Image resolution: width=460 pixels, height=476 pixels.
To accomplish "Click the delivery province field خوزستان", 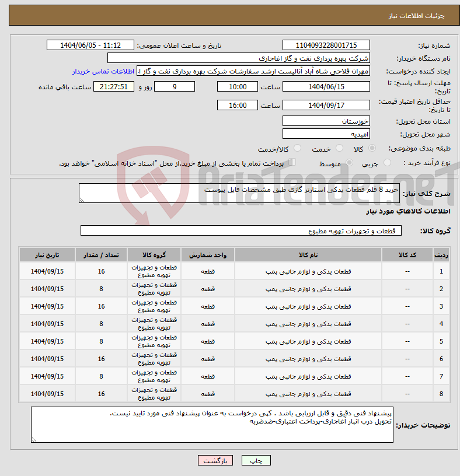I will tap(326, 121).
